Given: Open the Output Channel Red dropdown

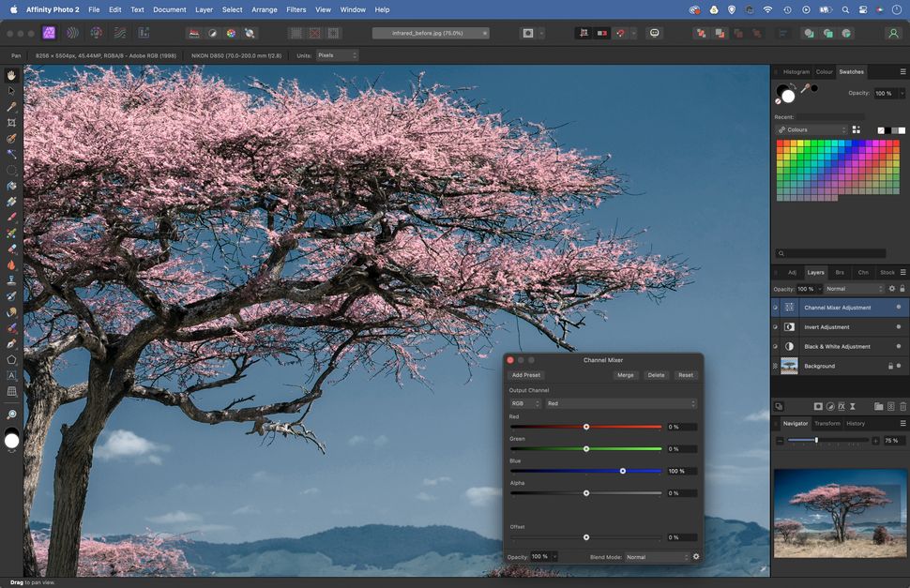Looking at the screenshot, I should [x=619, y=403].
